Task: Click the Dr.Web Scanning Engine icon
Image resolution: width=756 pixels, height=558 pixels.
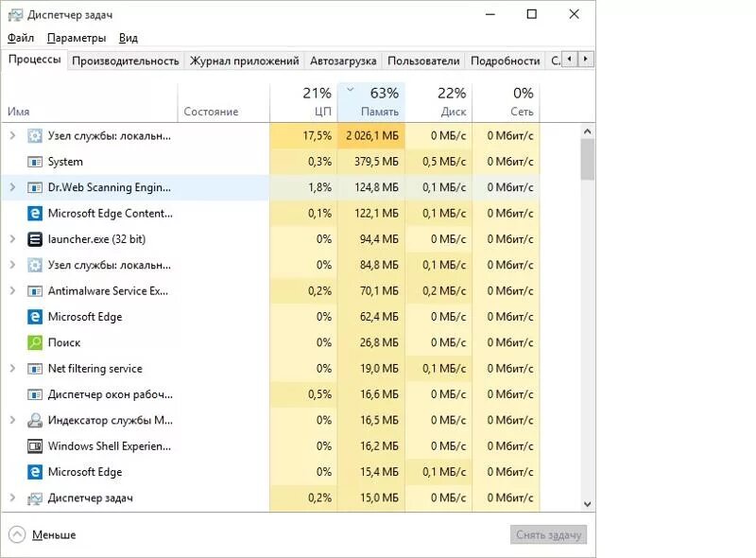Action: click(x=35, y=187)
